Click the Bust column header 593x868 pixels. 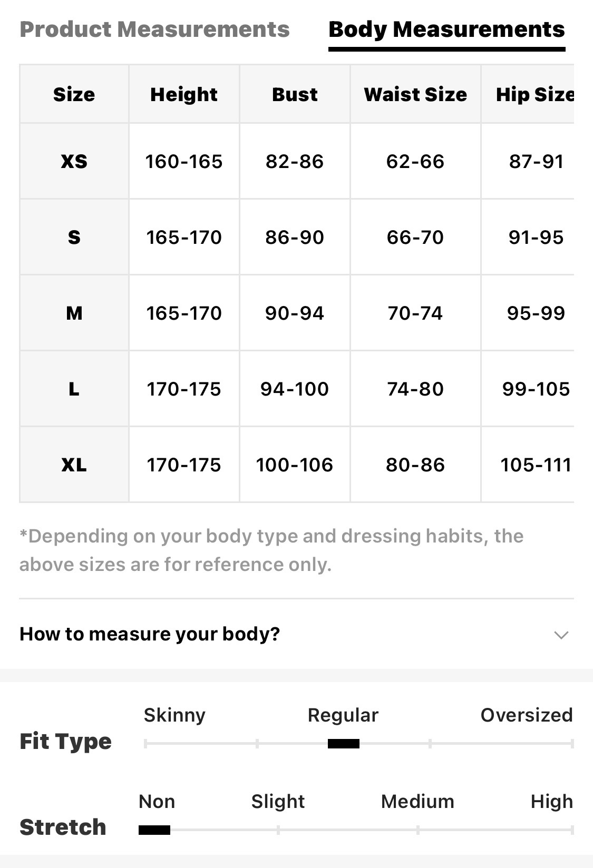[x=295, y=94]
